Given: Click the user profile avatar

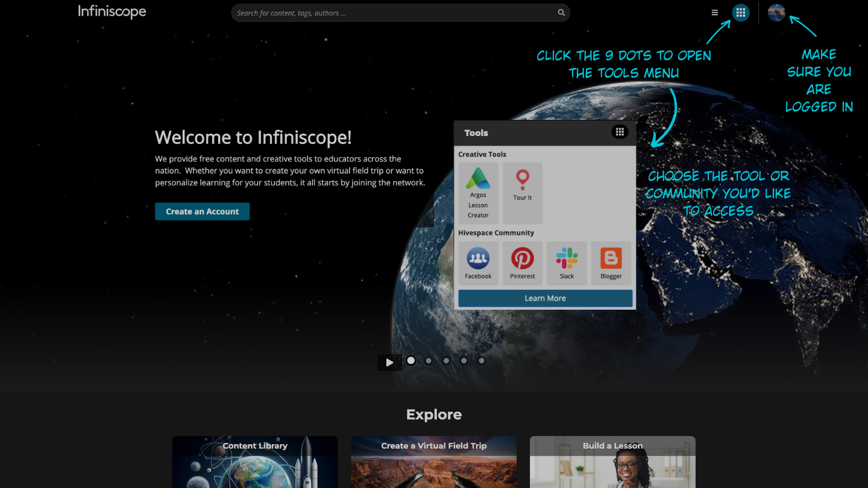Looking at the screenshot, I should [776, 13].
